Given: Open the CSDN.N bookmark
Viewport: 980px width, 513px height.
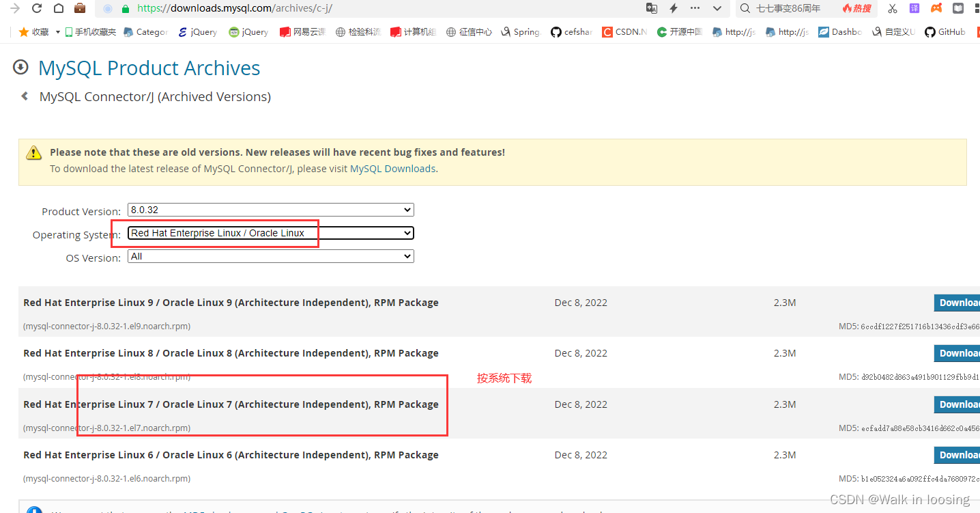Looking at the screenshot, I should (x=624, y=32).
